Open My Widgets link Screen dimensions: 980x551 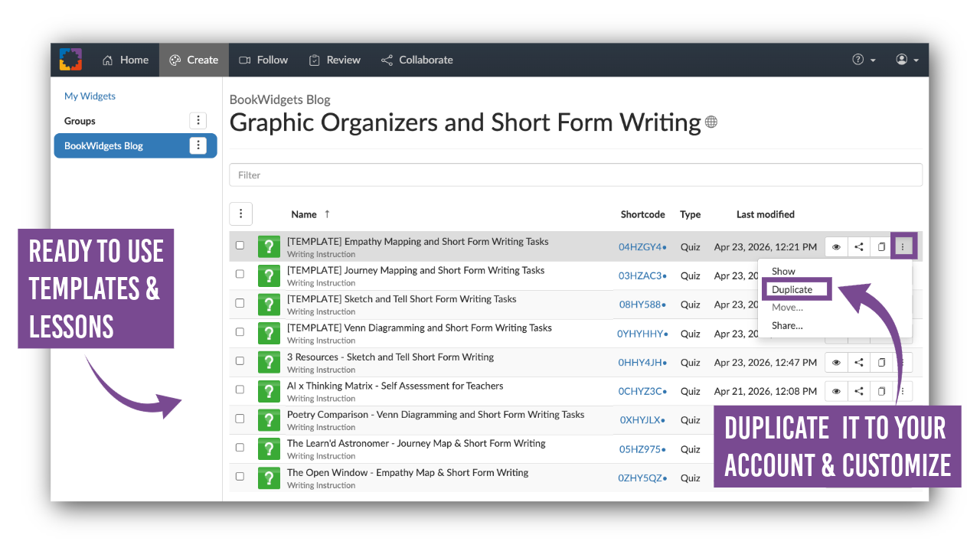pos(90,96)
